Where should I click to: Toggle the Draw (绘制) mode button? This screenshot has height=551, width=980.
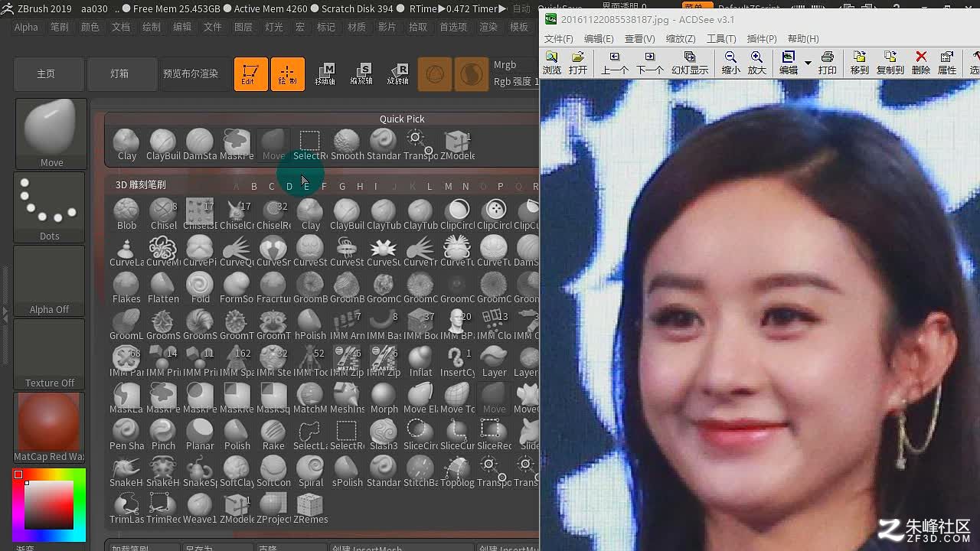click(x=287, y=74)
